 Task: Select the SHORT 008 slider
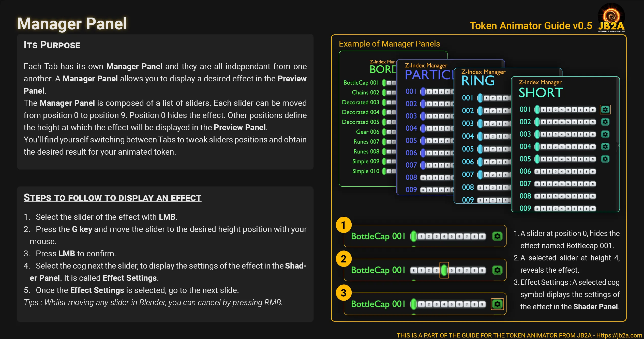(x=565, y=196)
